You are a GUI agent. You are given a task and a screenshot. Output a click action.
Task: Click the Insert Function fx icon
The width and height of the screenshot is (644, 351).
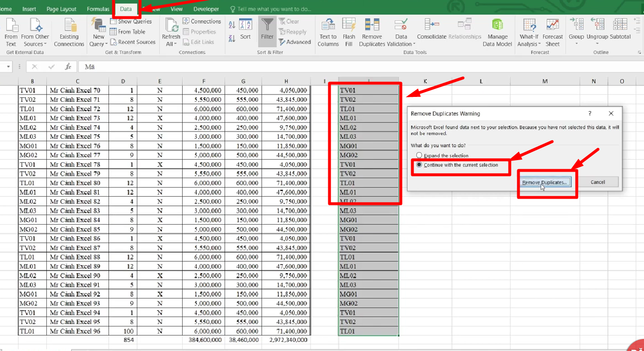click(68, 67)
